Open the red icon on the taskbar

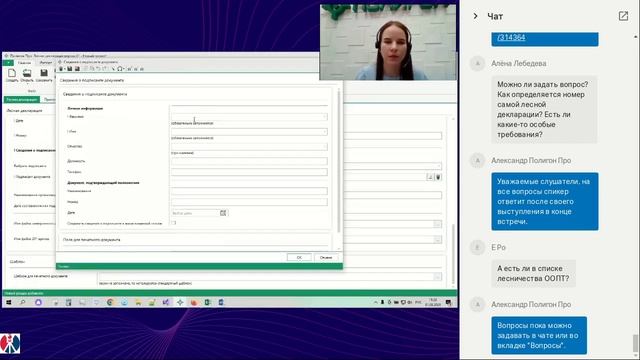tap(194, 302)
